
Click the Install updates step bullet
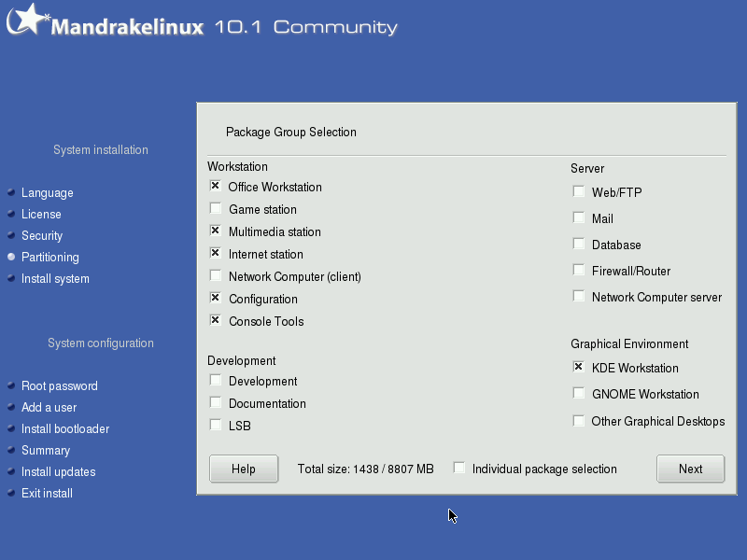[11, 471]
